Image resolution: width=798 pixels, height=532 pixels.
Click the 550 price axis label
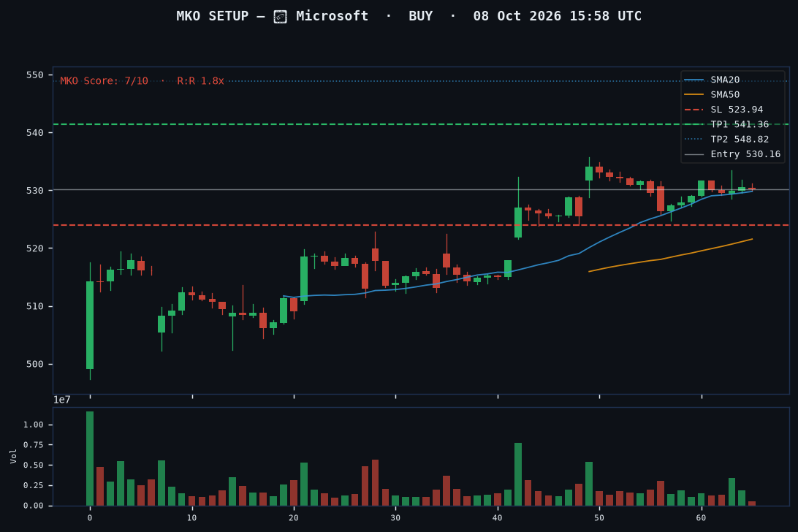click(35, 75)
